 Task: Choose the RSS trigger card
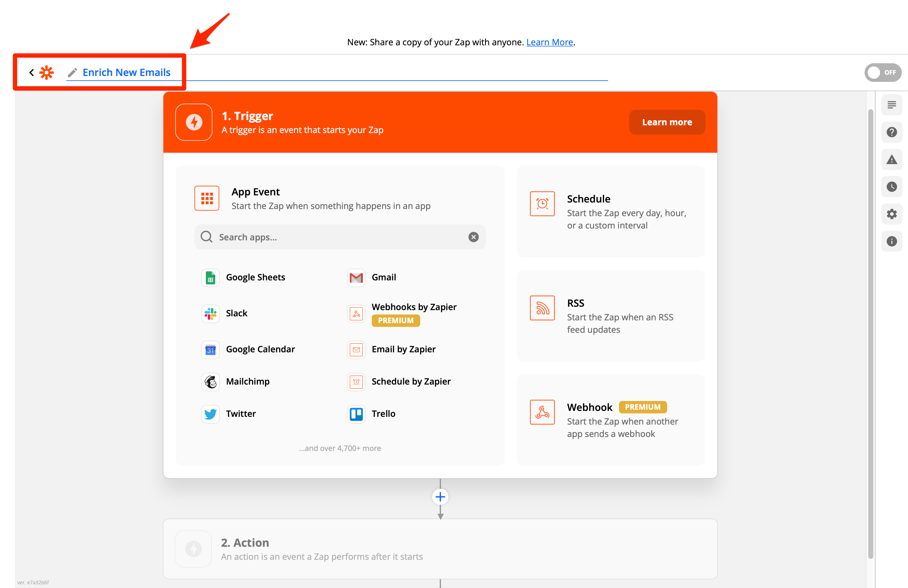point(610,316)
